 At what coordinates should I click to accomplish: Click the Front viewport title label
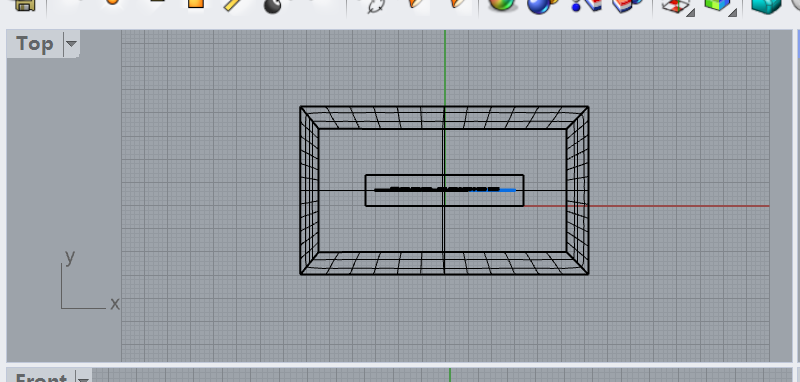(x=41, y=378)
